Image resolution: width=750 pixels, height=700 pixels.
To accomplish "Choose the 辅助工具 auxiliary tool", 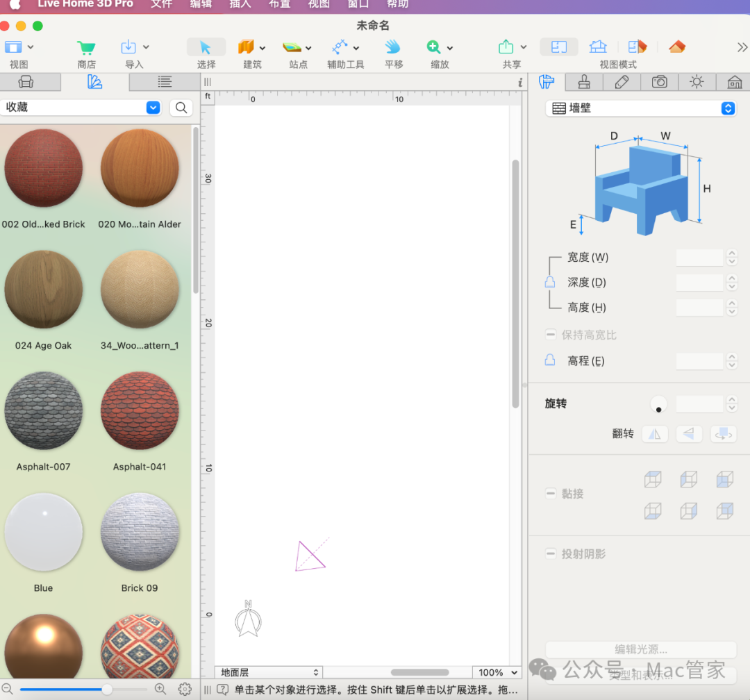I will coord(340,47).
